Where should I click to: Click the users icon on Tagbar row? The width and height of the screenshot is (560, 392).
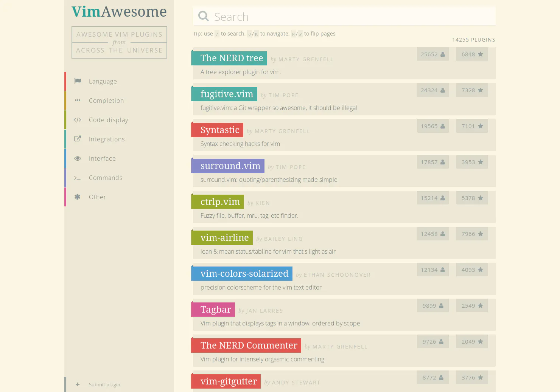(x=441, y=306)
